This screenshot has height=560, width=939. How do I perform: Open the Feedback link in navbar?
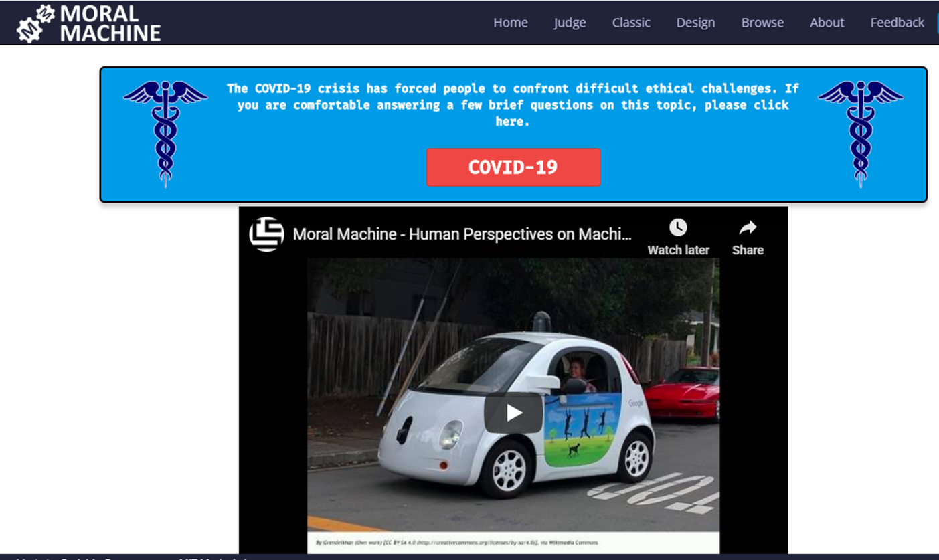[x=897, y=23]
